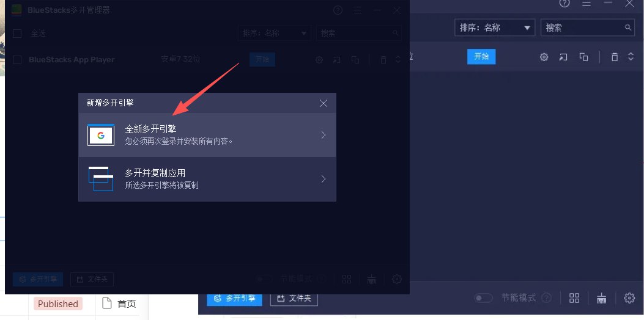Click the clone instance icon
644x320 pixels.
[583, 57]
